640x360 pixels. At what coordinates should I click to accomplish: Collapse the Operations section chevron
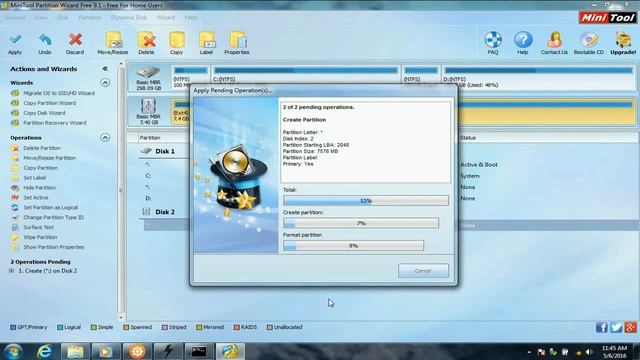105,138
